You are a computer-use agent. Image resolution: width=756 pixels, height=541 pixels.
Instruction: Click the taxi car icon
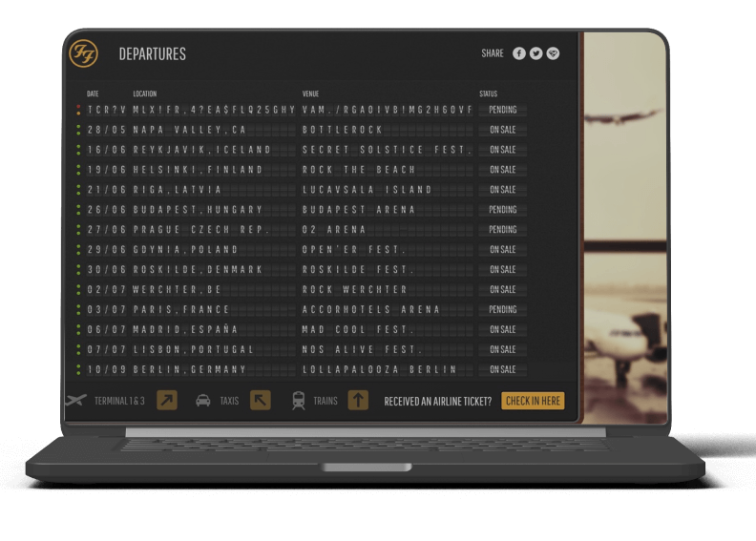pyautogui.click(x=203, y=401)
